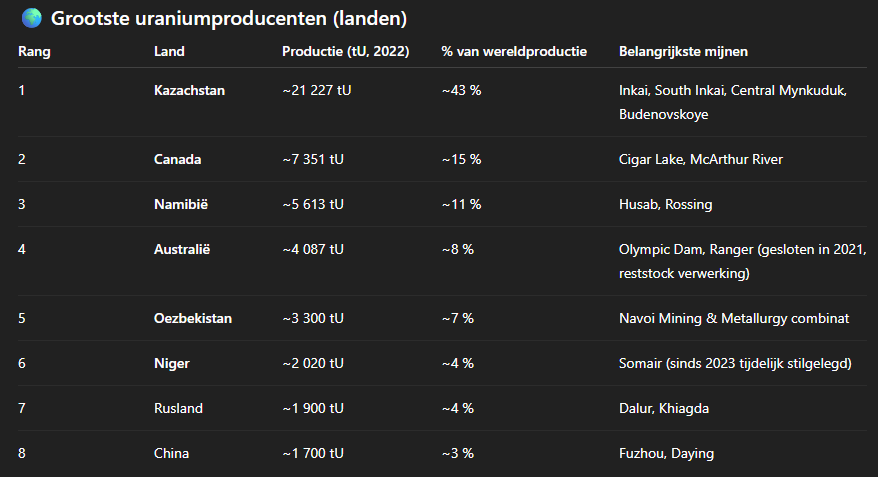Select the 'Grootste uraniumproducenten (landen)' heading text

pyautogui.click(x=228, y=18)
